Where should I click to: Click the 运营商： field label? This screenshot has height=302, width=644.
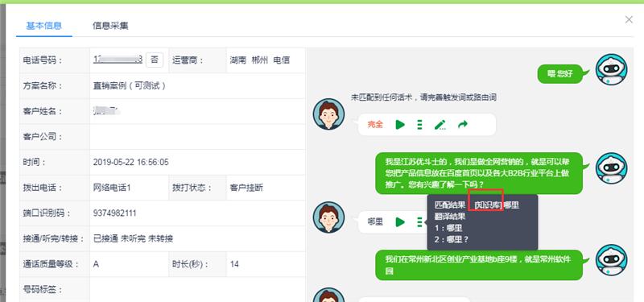(x=188, y=60)
